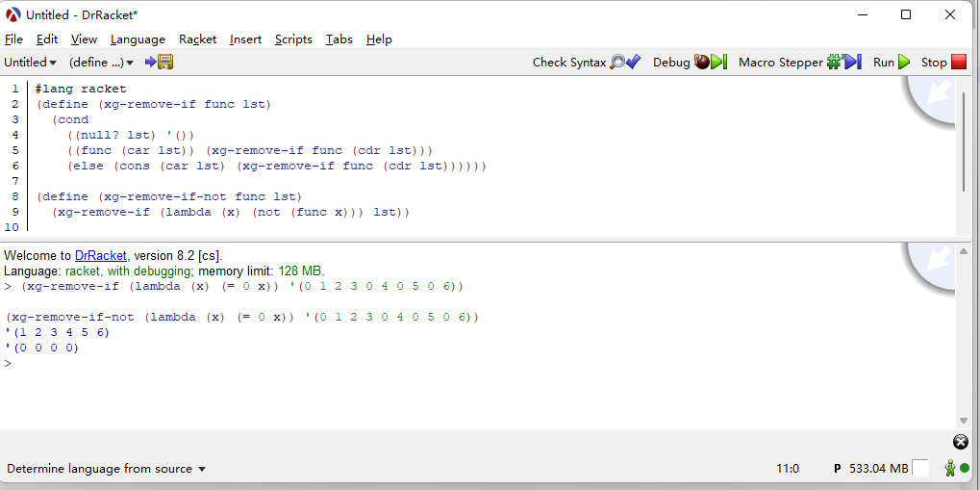Open Determine language from source dropdown
Viewport: 980px width, 490px height.
pyautogui.click(x=106, y=469)
